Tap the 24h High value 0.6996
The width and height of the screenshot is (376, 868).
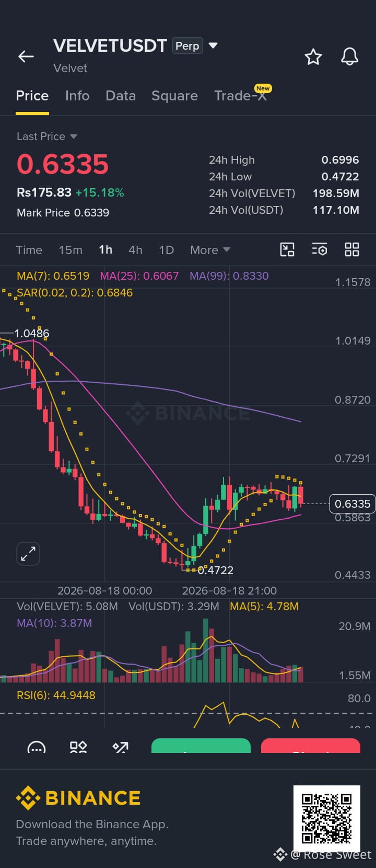340,160
